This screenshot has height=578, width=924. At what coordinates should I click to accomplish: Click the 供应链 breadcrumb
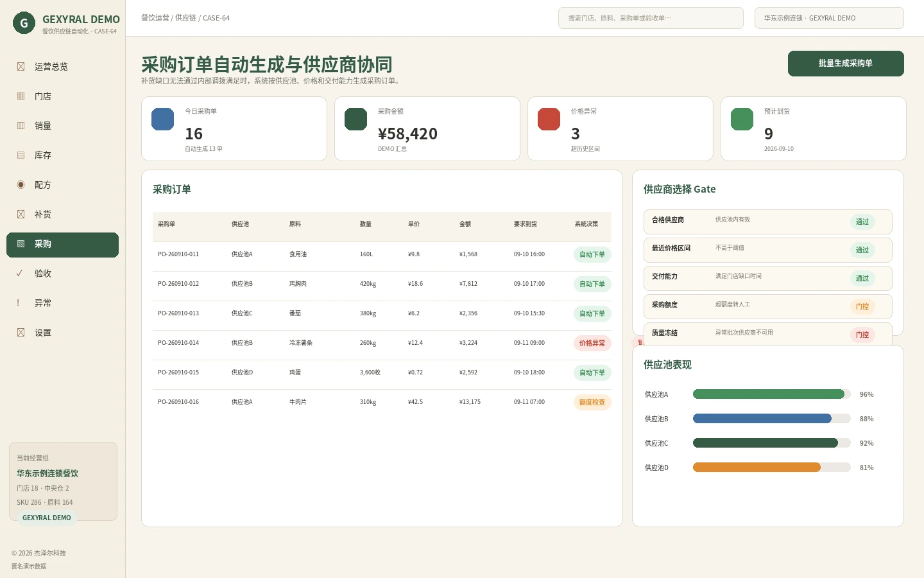click(185, 18)
